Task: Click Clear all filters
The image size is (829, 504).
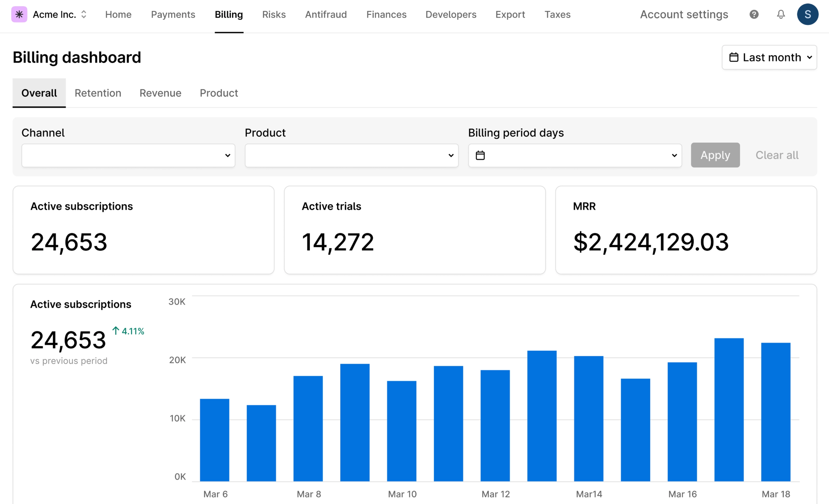Action: tap(777, 155)
